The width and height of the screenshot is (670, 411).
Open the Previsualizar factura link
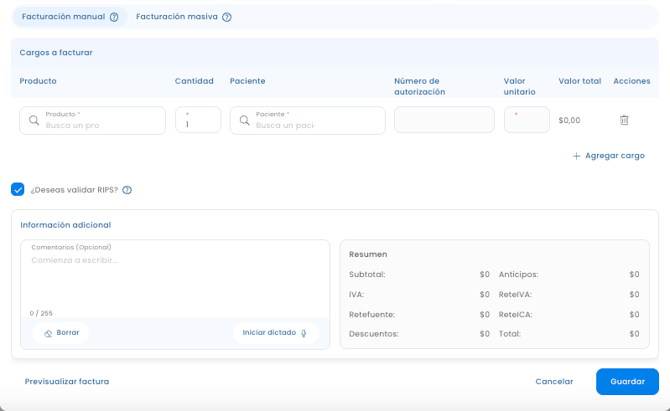click(x=67, y=381)
